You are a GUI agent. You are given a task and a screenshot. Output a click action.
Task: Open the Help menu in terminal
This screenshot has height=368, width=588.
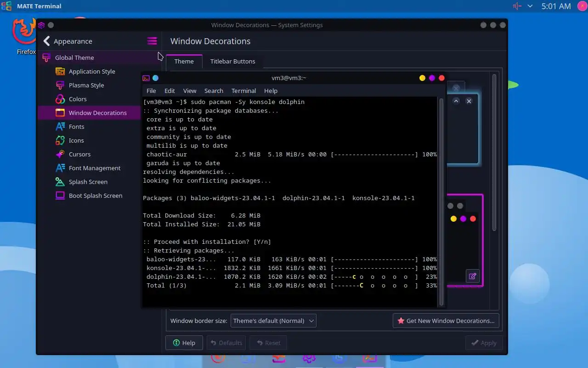point(271,91)
